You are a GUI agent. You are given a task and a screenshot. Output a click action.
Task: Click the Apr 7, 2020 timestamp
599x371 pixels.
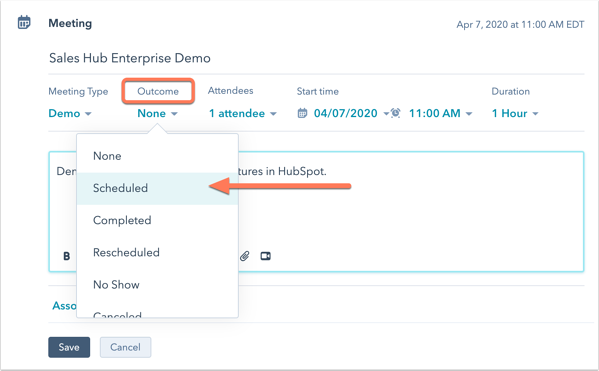(520, 24)
